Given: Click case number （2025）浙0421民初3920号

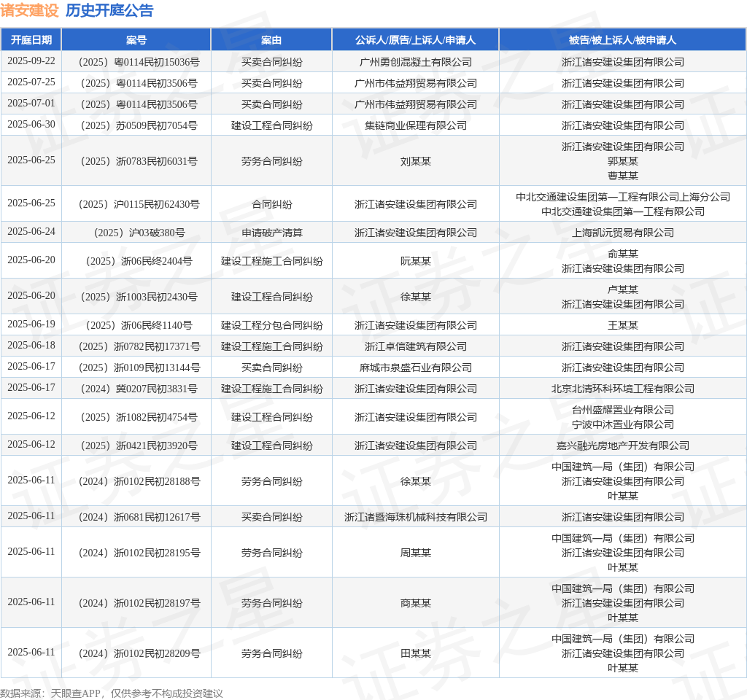Looking at the screenshot, I should pos(136,446).
